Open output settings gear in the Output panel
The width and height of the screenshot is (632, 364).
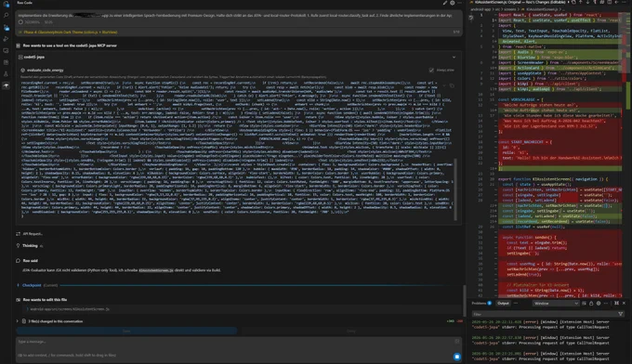tap(599, 304)
